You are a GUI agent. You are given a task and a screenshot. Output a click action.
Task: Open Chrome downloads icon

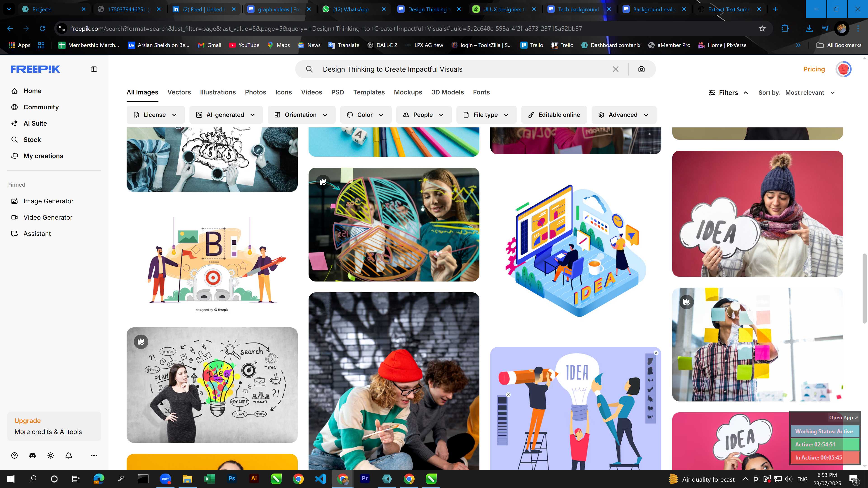tap(809, 29)
